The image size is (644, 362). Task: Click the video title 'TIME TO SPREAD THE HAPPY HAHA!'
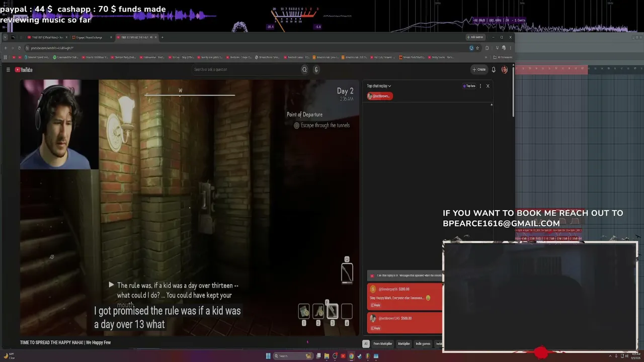[65, 343]
